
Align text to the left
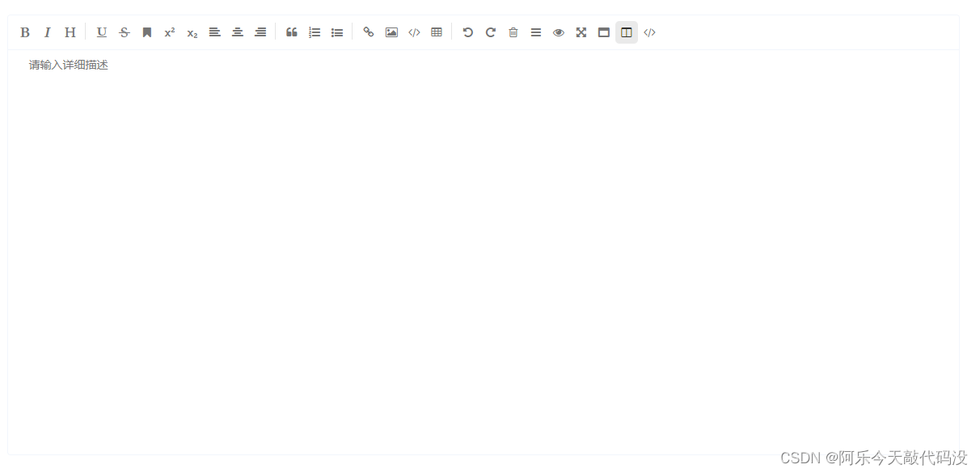[215, 32]
